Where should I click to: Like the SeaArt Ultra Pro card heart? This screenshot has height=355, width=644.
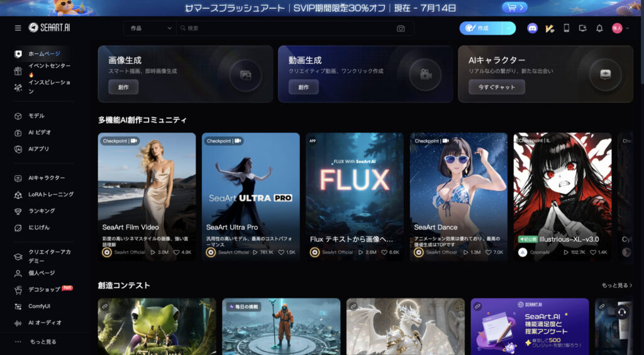[x=281, y=252]
